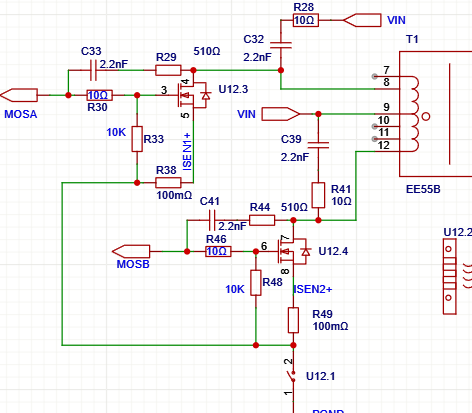Select resistor R38 100mΩ sense resistor

[168, 183]
